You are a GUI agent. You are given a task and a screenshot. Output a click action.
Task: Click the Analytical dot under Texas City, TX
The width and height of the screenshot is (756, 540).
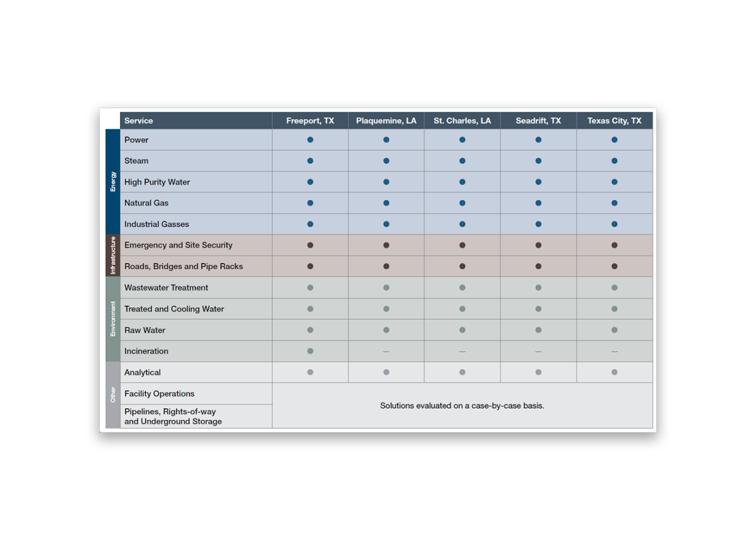coord(614,372)
